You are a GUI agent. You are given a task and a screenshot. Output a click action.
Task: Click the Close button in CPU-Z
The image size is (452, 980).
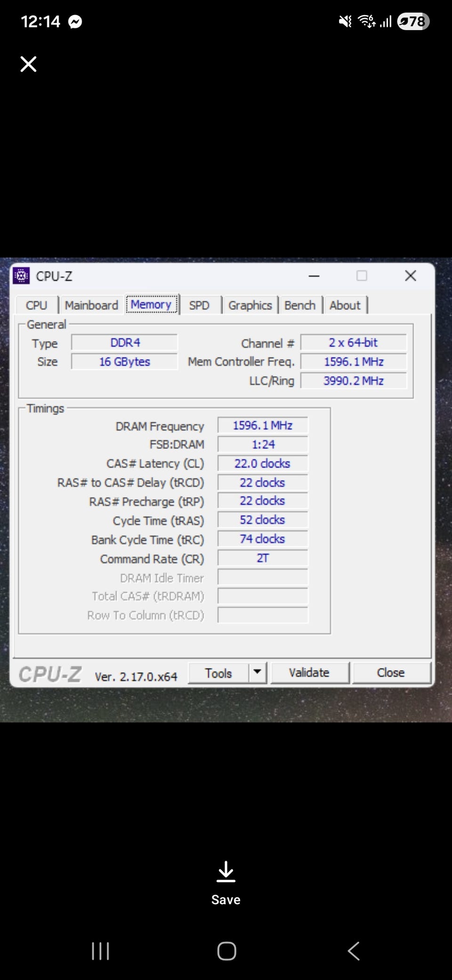pyautogui.click(x=391, y=672)
